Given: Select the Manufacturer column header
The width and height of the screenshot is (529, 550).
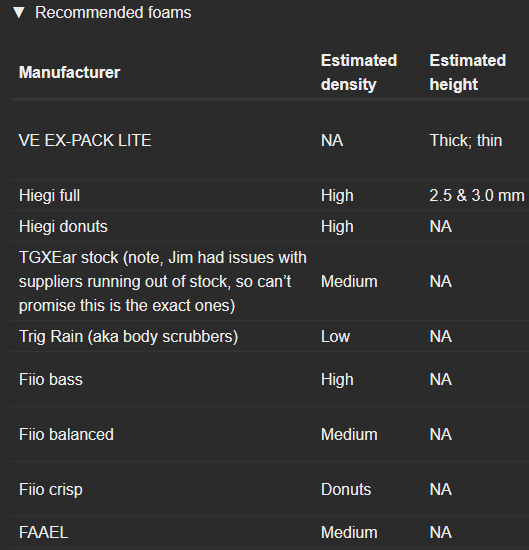Looking at the screenshot, I should click(x=69, y=73).
